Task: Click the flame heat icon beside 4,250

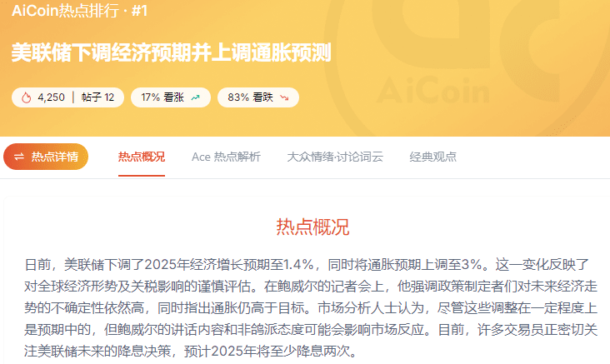Action: pyautogui.click(x=26, y=97)
